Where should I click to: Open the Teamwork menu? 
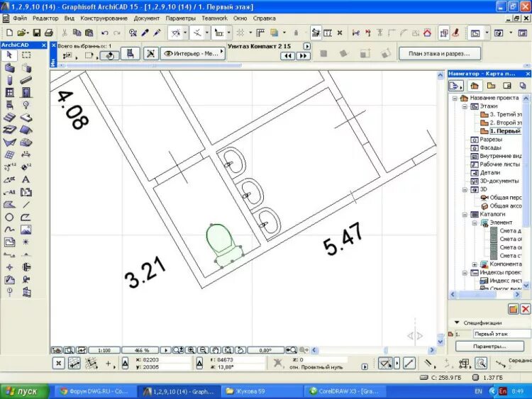tap(214, 18)
